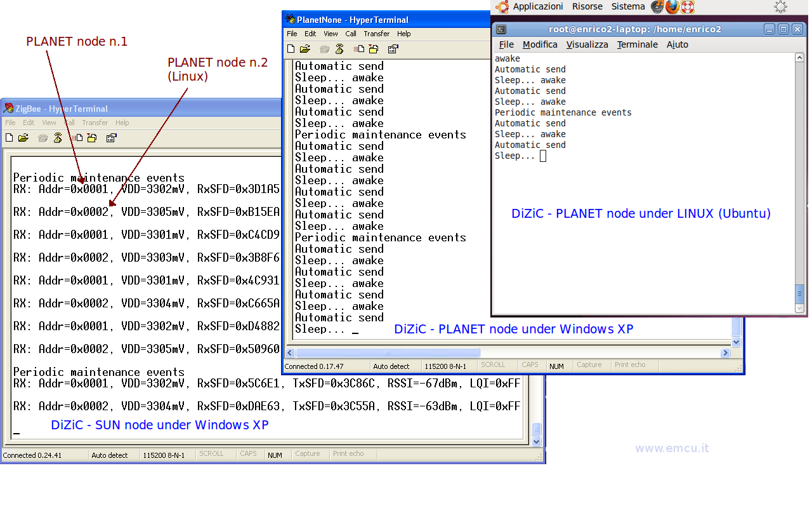812x508 pixels.
Task: Click the lifebuoy help icon in Ubuntu panel
Action: 688,6
